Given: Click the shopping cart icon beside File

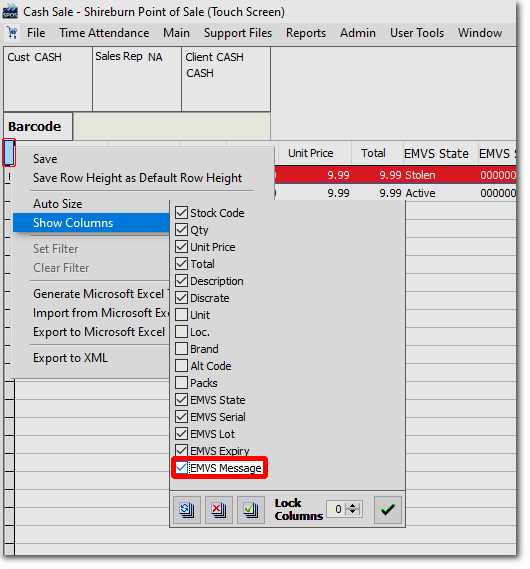Looking at the screenshot, I should tap(12, 33).
